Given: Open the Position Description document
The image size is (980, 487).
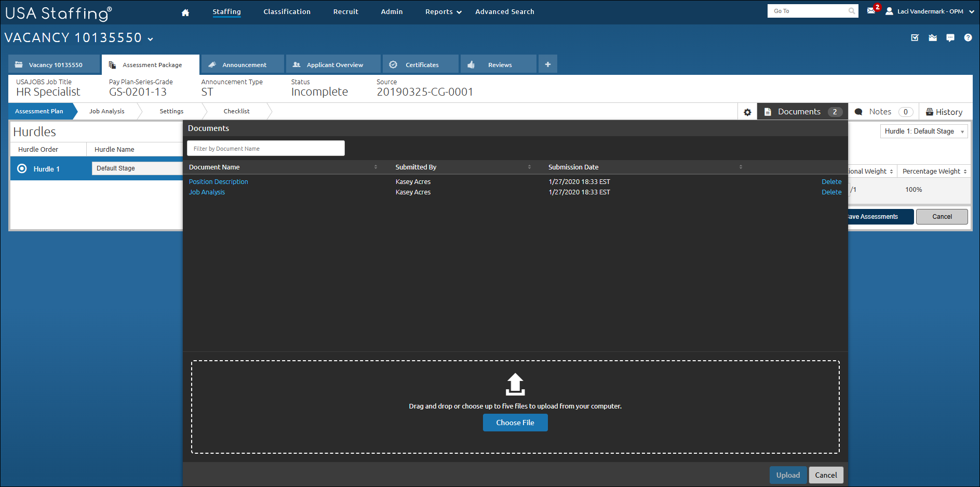Looking at the screenshot, I should pos(219,182).
